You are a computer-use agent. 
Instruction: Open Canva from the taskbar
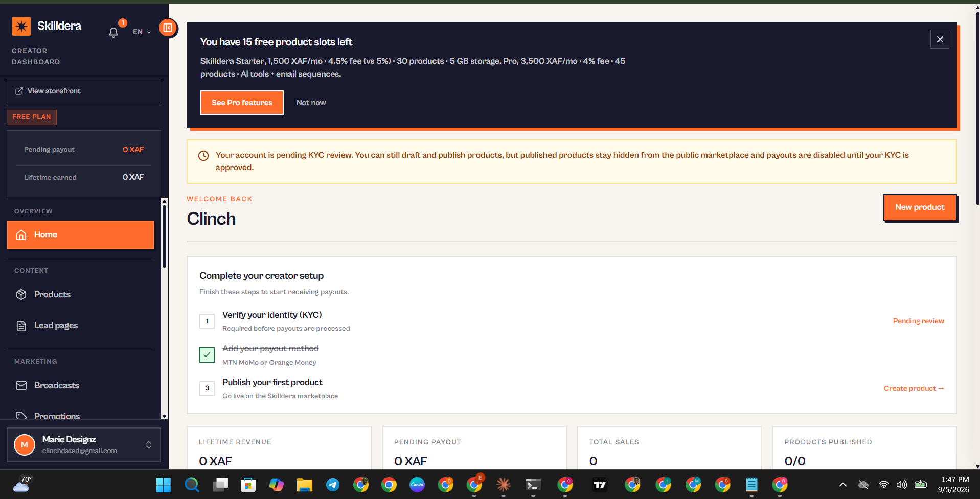417,484
